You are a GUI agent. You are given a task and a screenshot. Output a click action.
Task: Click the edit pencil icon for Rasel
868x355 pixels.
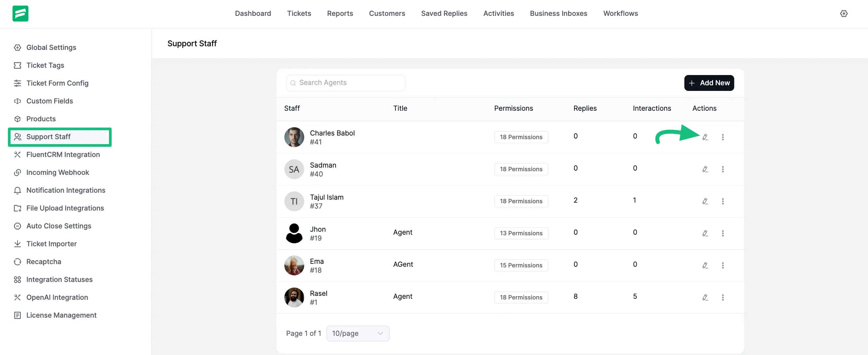(x=705, y=297)
